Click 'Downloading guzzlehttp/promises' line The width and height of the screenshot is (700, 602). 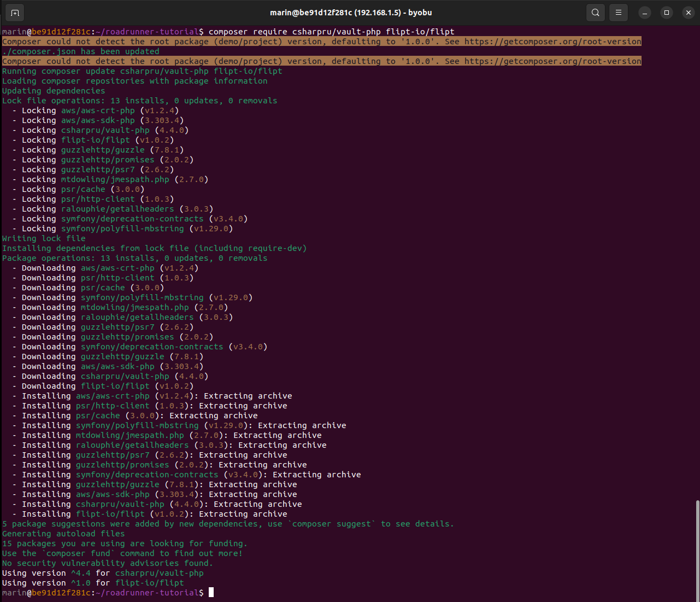[113, 337]
